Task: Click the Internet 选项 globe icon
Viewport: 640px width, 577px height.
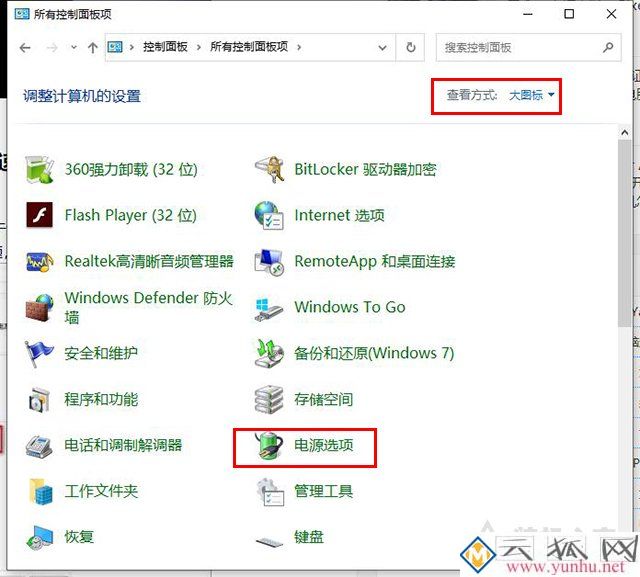Action: click(x=269, y=215)
